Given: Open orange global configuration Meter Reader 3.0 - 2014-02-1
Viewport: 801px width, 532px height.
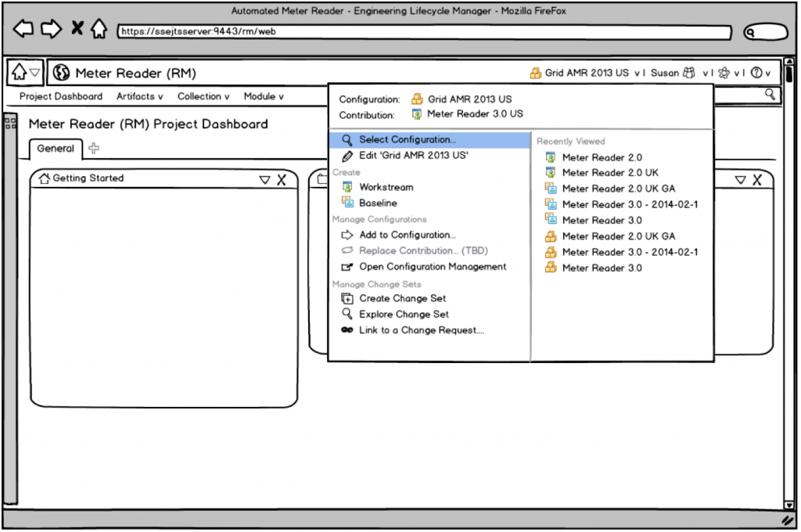Looking at the screenshot, I should click(x=622, y=253).
